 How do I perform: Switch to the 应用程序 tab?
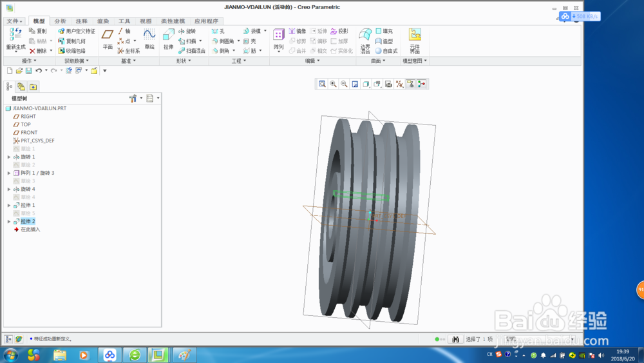206,21
